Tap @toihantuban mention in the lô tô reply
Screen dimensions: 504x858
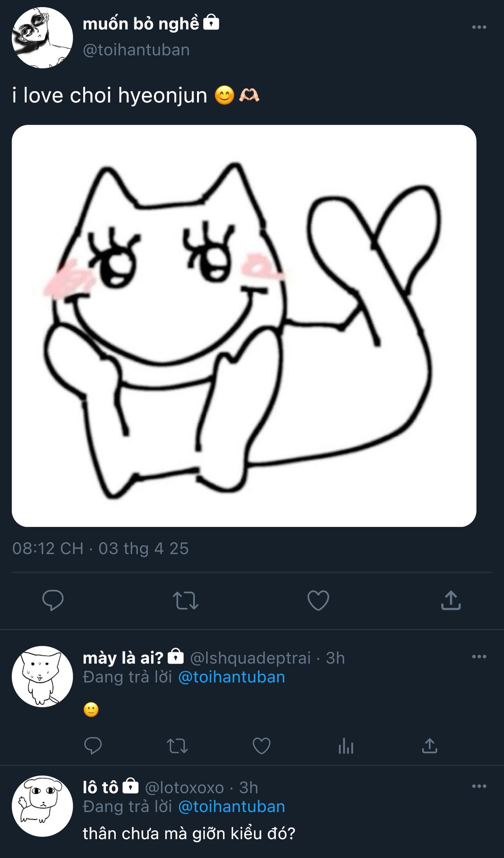click(x=231, y=807)
